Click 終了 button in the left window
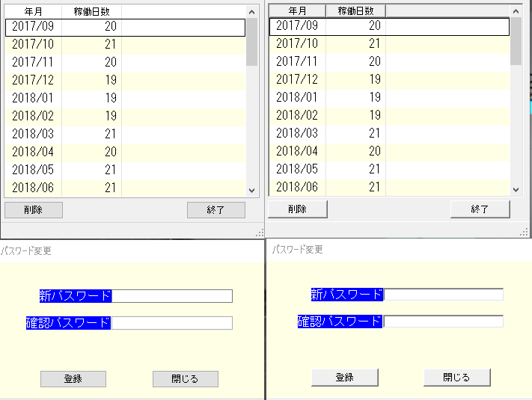 coord(215,210)
